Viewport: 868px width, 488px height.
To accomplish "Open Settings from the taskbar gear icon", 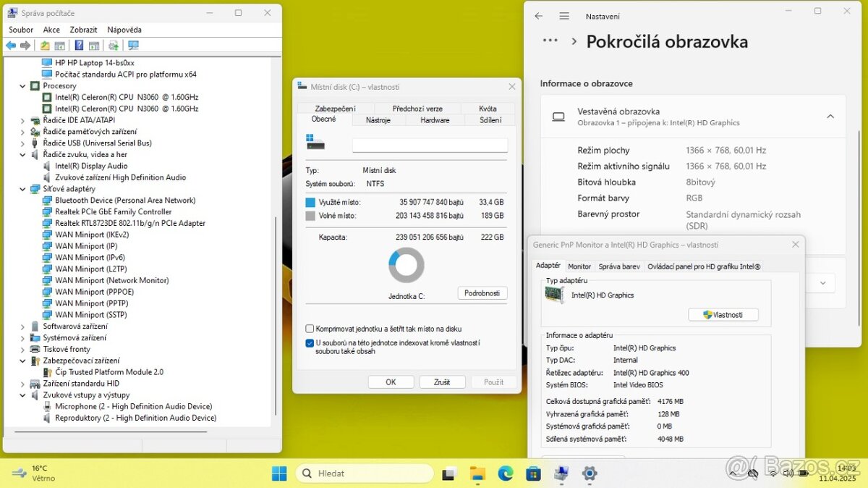I will [x=590, y=473].
